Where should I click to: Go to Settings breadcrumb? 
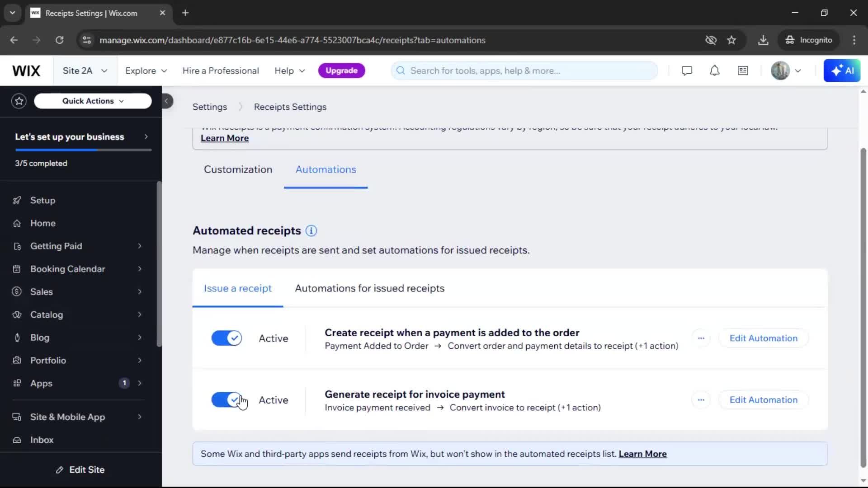click(x=210, y=107)
